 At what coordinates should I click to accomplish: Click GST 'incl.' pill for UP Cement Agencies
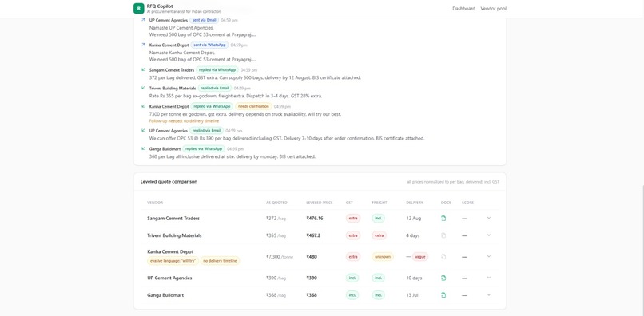pos(352,278)
